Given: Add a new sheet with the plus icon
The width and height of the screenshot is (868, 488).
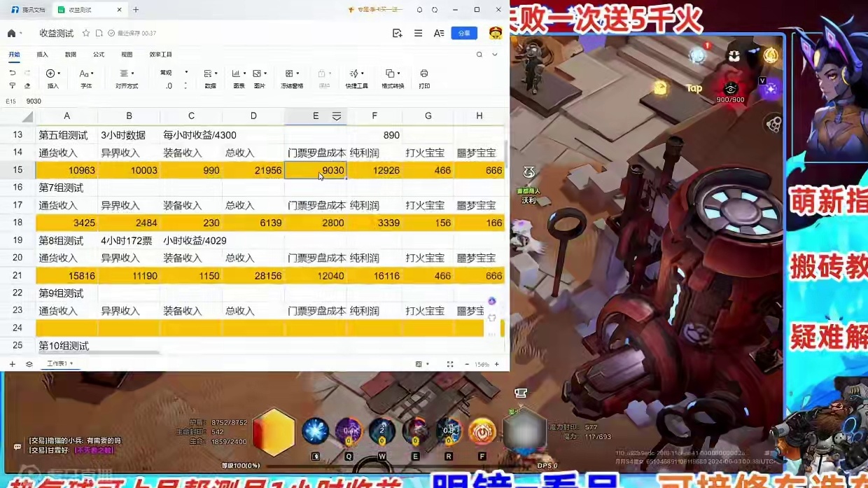Looking at the screenshot, I should 12,363.
